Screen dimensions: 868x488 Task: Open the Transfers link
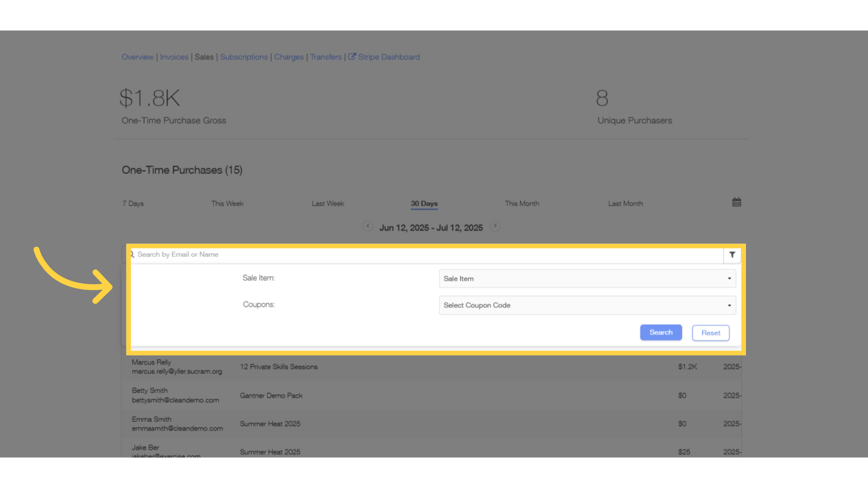click(x=325, y=57)
